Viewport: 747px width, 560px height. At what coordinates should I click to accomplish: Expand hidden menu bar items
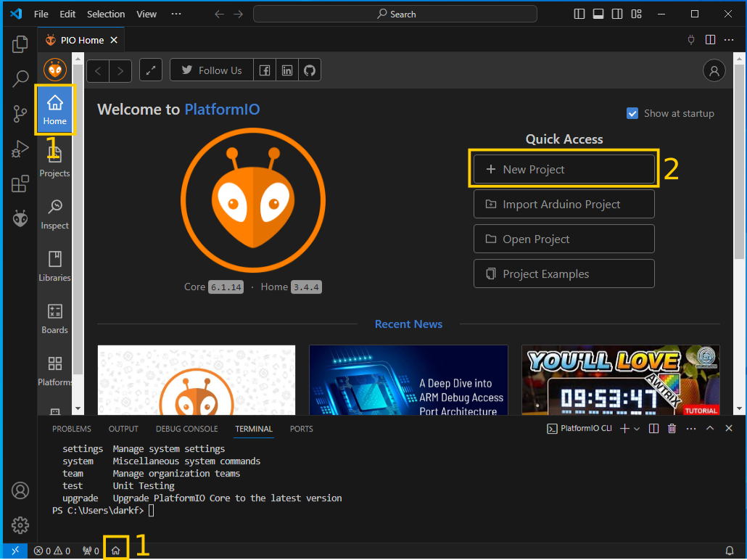click(176, 14)
